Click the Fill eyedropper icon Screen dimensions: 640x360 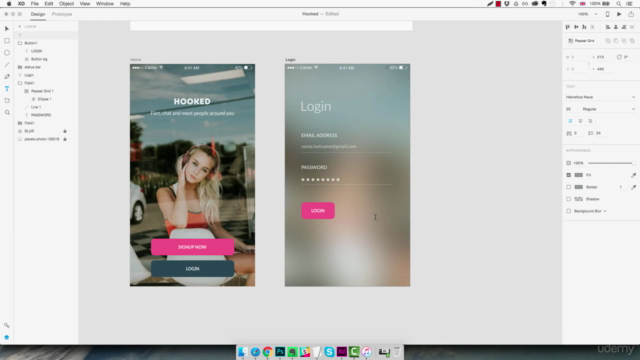(x=633, y=175)
